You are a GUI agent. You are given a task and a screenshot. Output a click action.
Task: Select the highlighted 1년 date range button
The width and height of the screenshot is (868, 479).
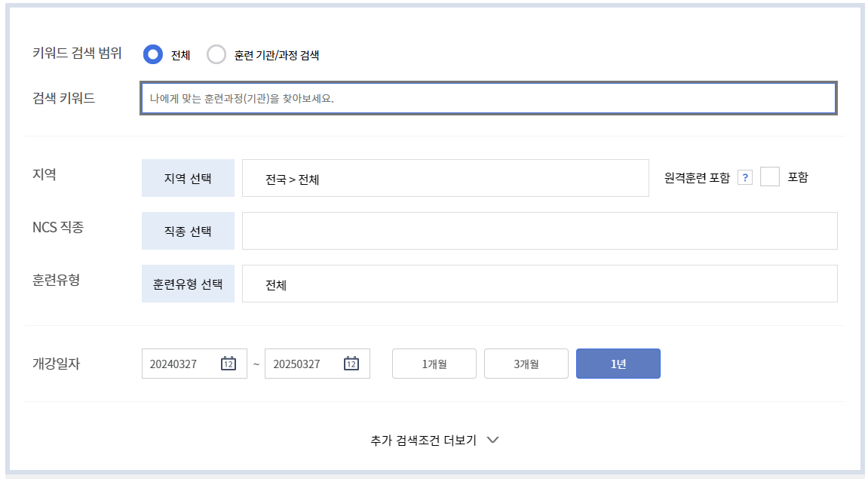618,363
